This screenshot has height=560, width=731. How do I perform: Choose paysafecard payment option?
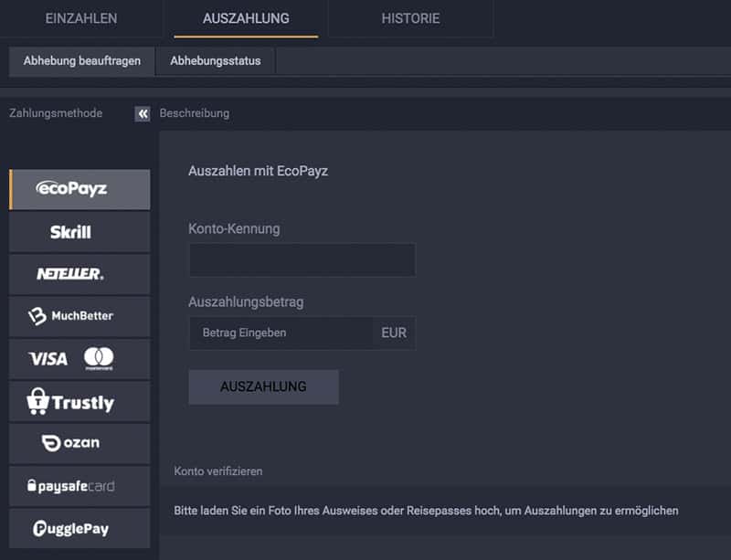click(79, 486)
